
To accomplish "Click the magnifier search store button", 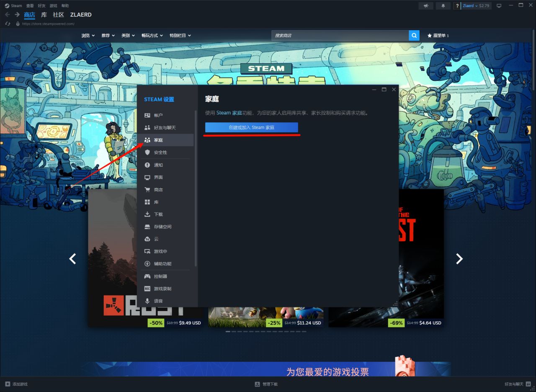I will click(x=414, y=36).
